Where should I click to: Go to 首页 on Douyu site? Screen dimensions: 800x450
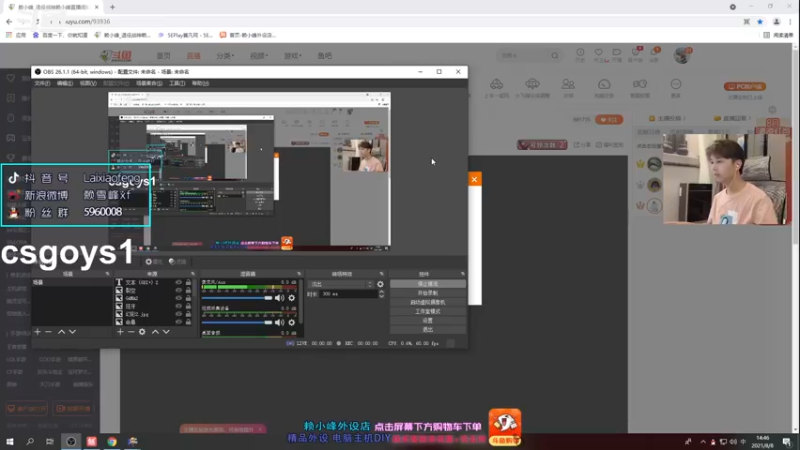coord(163,56)
